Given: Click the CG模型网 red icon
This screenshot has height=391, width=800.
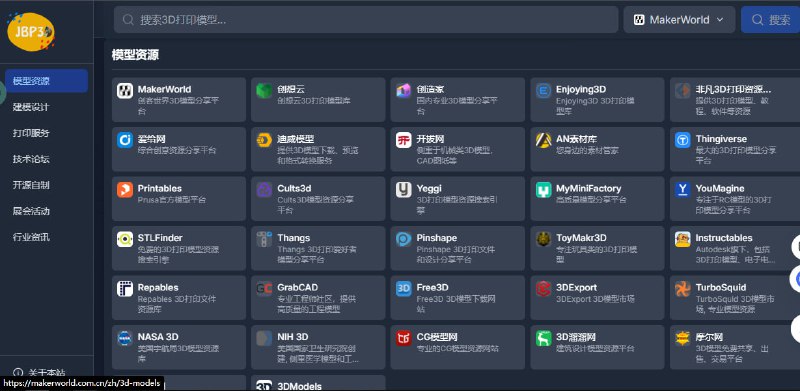Looking at the screenshot, I should pyautogui.click(x=404, y=338).
